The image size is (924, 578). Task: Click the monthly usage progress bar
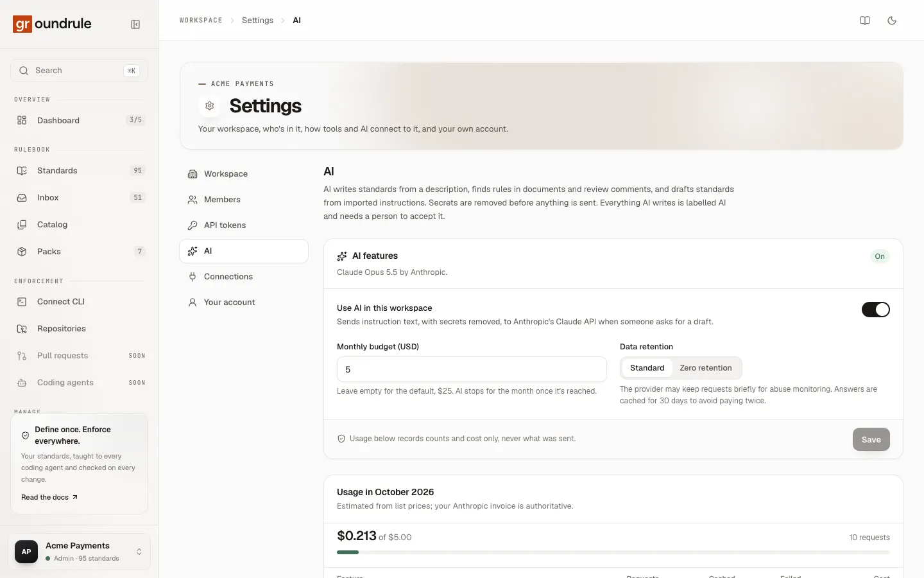613,552
